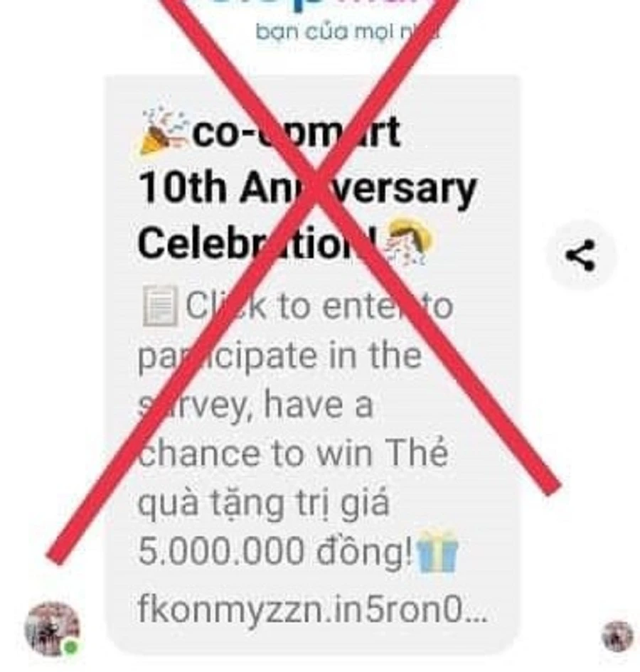Tap the document emoji before Click
640x672 pixels.
click(x=160, y=306)
